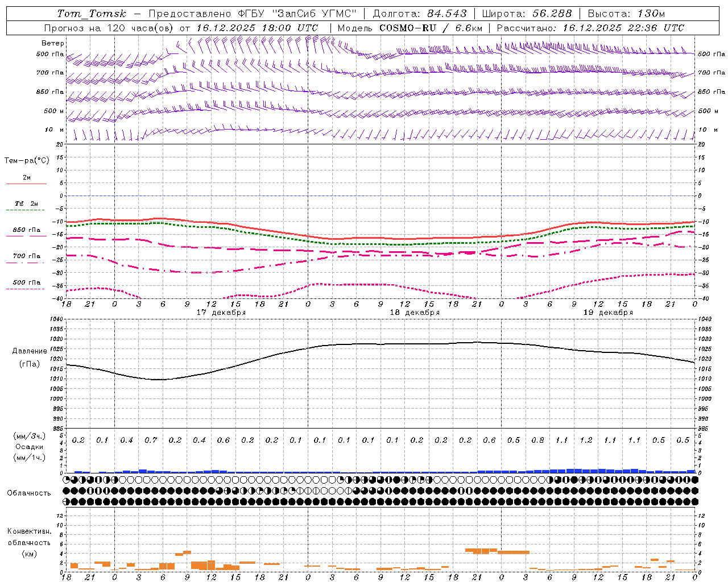Screen dimensions: 728x582
Task: Click the precipitation value 0.7
Action: tap(151, 440)
